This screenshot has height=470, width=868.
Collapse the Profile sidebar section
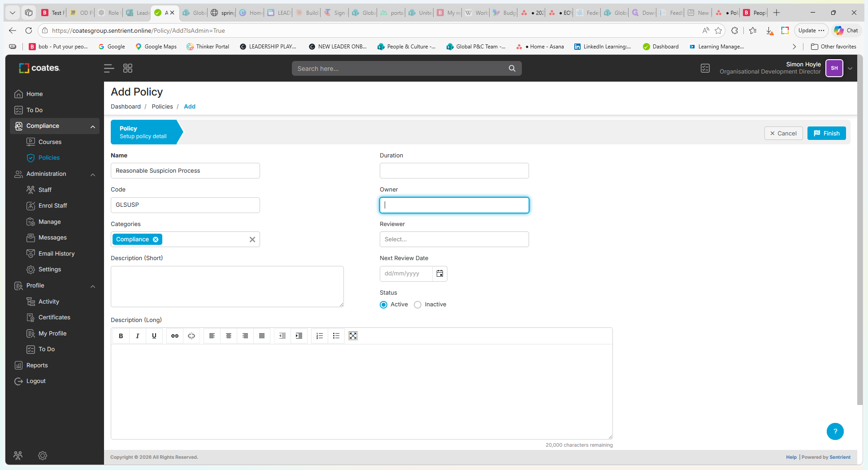tap(93, 286)
